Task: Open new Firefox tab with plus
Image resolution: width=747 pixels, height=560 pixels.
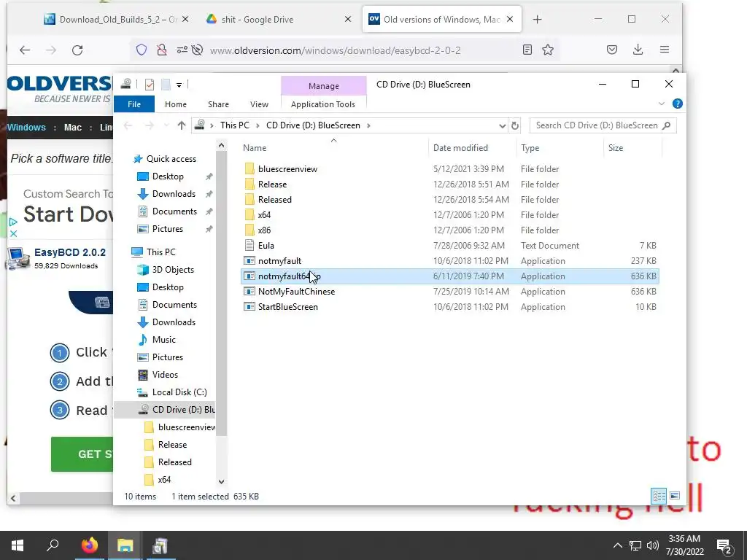Action: 538,20
